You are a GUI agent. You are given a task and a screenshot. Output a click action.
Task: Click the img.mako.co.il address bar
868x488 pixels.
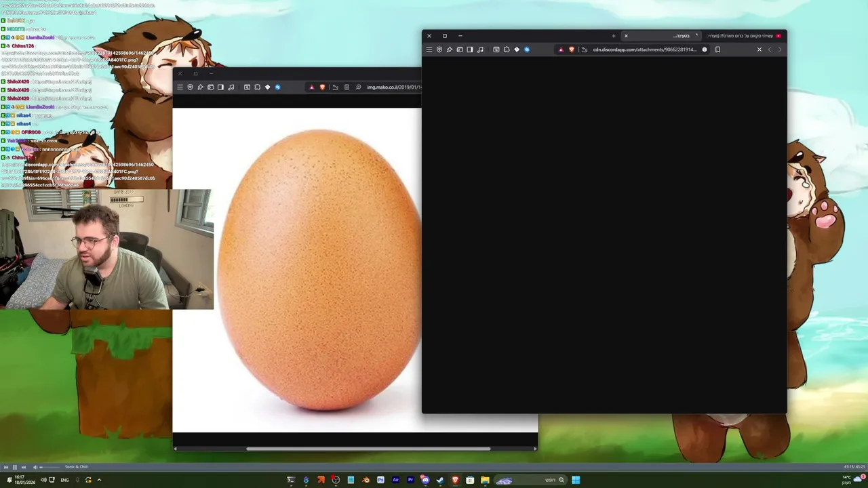[394, 87]
